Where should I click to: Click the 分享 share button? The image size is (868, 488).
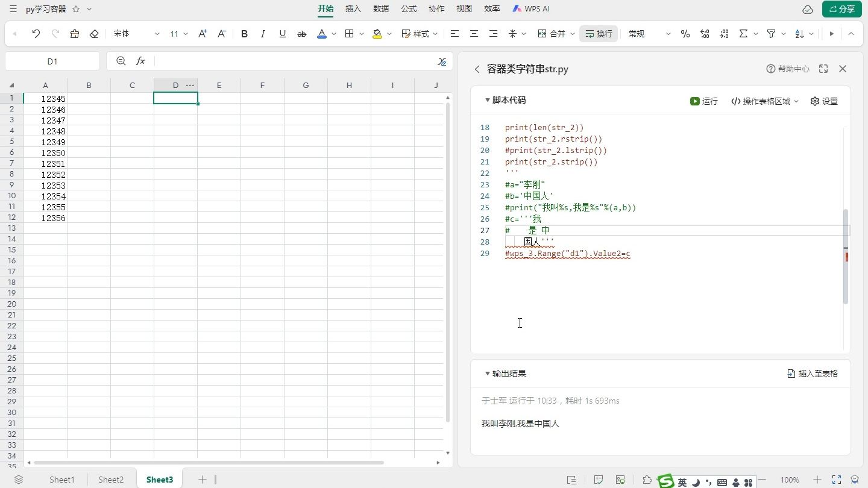842,9
